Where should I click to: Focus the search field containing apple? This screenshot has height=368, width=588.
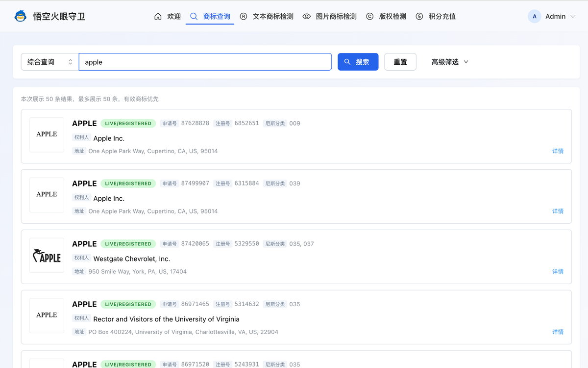pyautogui.click(x=205, y=62)
